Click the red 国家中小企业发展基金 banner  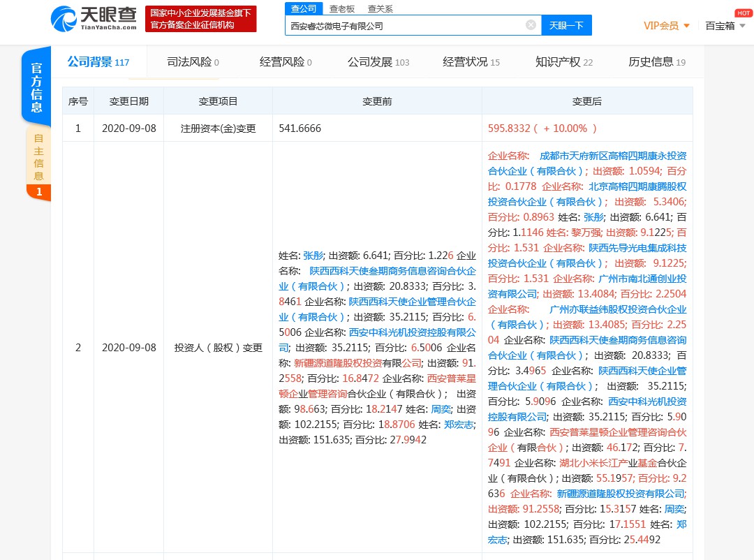pyautogui.click(x=200, y=19)
